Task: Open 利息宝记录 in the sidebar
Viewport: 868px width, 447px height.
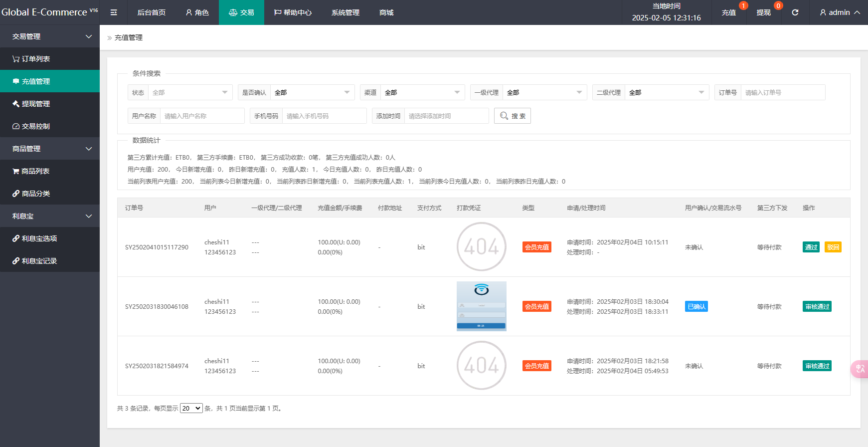Action: [39, 261]
